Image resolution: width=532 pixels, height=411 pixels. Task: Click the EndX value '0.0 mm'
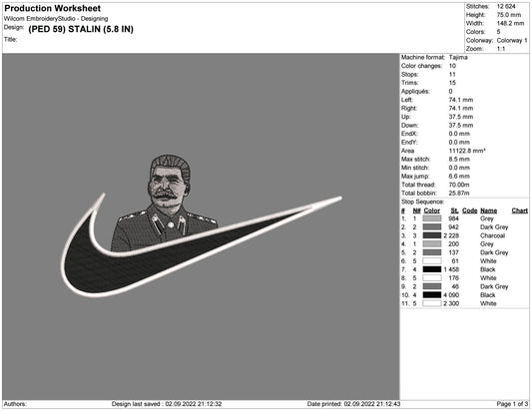click(x=459, y=134)
